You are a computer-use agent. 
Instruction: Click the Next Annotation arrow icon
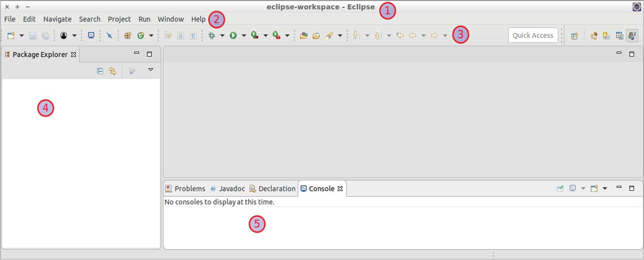point(356,35)
